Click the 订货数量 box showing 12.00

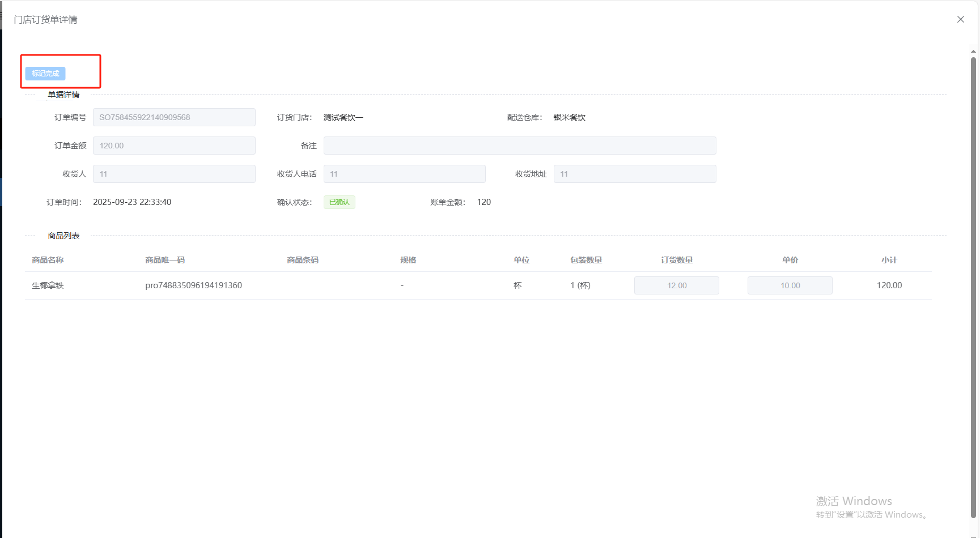coord(676,285)
